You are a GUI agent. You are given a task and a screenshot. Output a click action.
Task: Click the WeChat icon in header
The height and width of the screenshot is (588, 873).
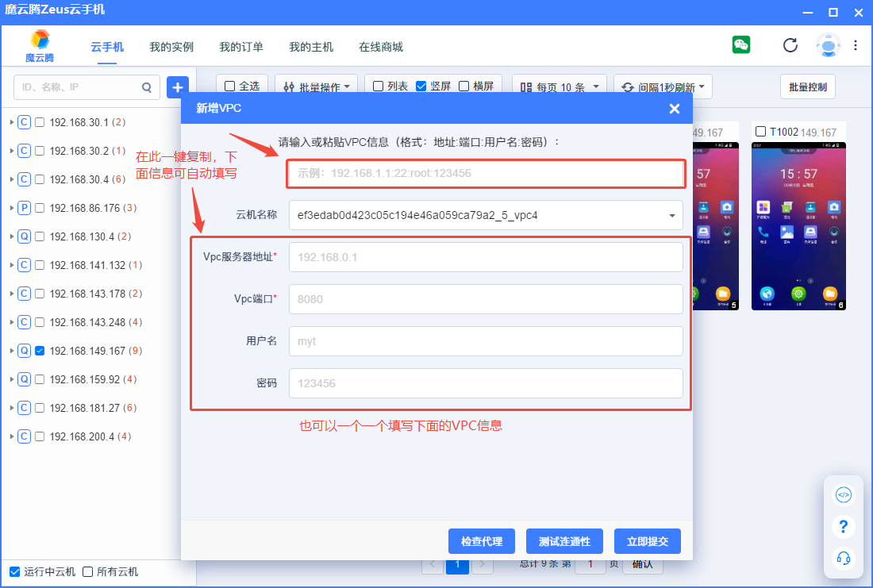pyautogui.click(x=741, y=45)
